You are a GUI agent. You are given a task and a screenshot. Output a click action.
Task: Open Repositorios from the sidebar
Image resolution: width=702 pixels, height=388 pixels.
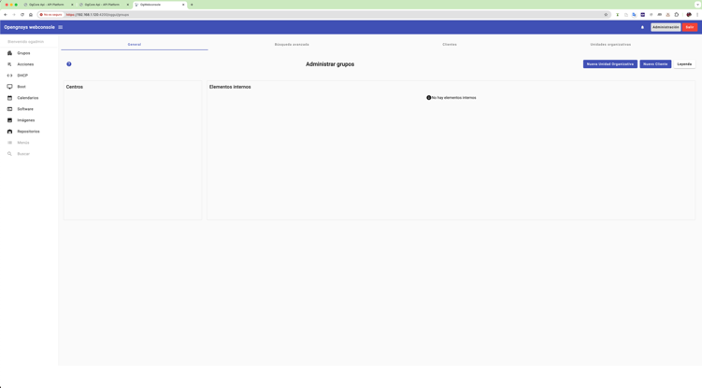pyautogui.click(x=28, y=132)
